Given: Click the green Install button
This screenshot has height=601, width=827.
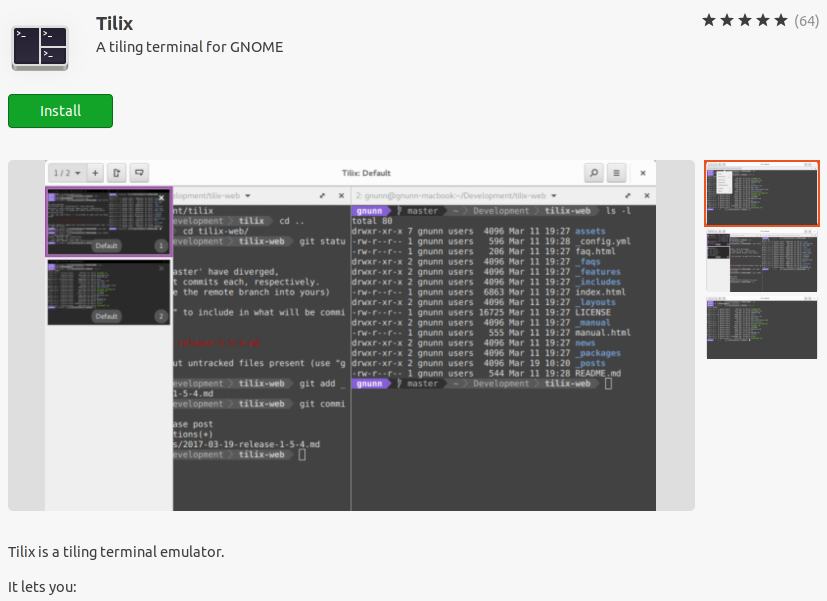Looking at the screenshot, I should click(x=60, y=111).
